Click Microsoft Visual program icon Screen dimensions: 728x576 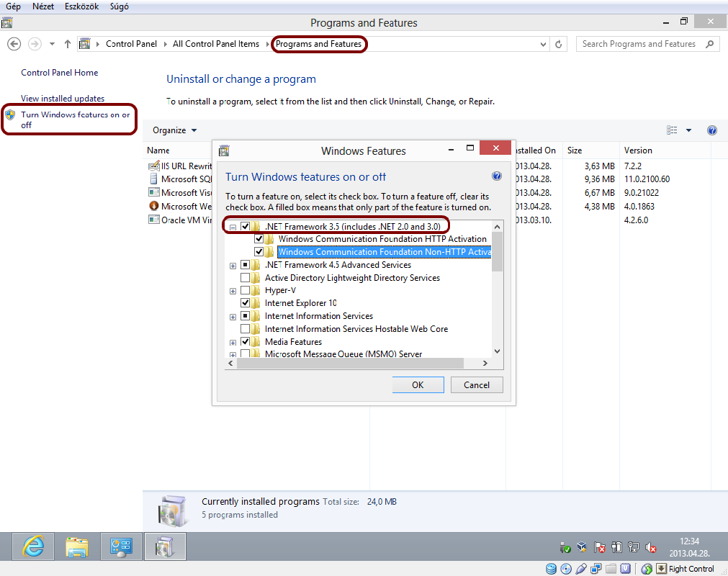coord(153,192)
